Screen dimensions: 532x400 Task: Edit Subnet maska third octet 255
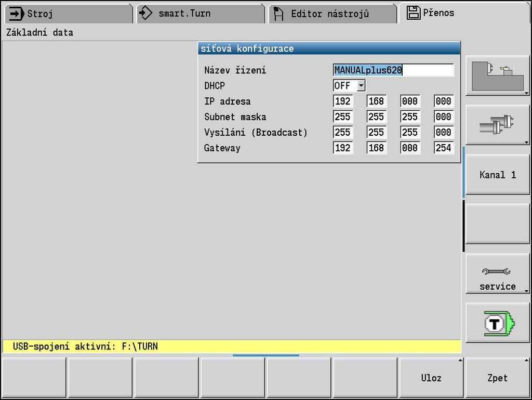pyautogui.click(x=410, y=117)
